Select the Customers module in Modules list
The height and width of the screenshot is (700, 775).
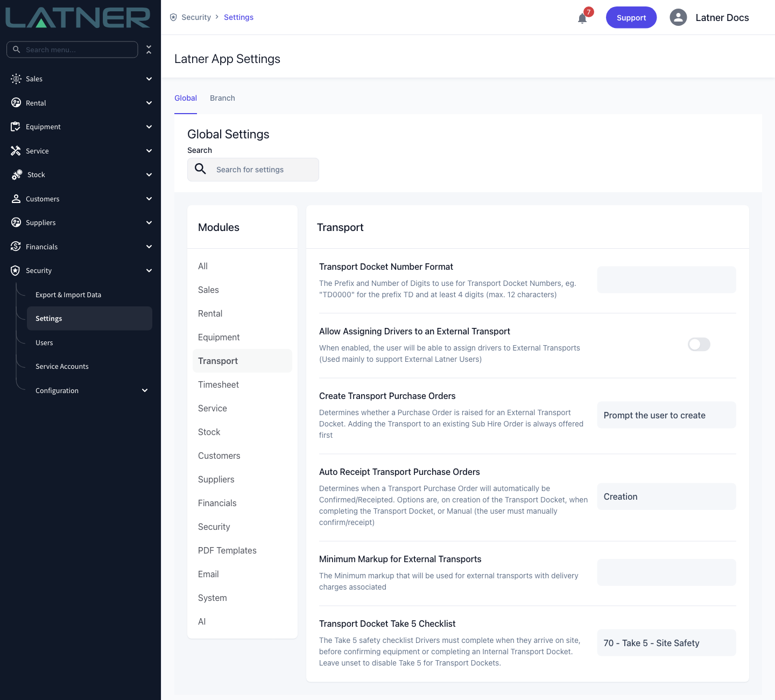coord(242,456)
